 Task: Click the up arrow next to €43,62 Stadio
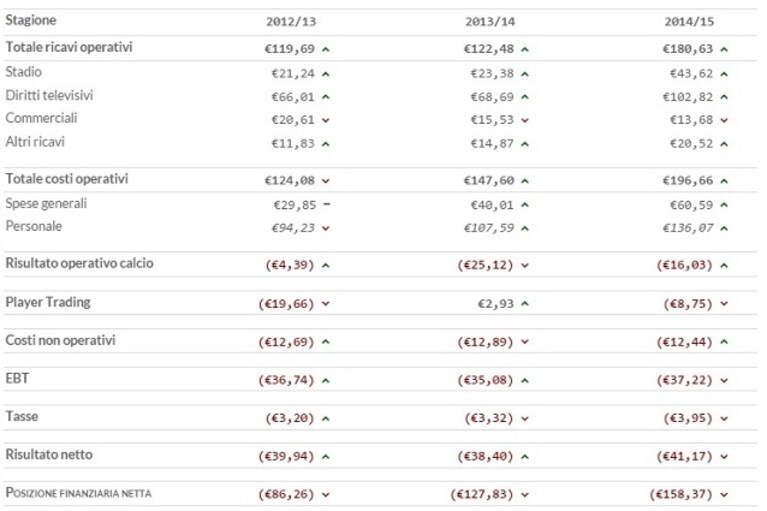[x=724, y=74]
